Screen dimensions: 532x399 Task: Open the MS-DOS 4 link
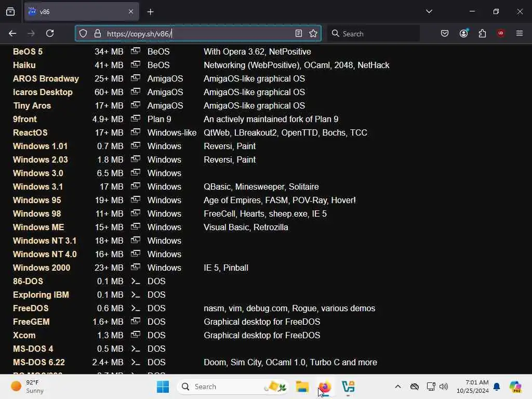click(x=33, y=349)
